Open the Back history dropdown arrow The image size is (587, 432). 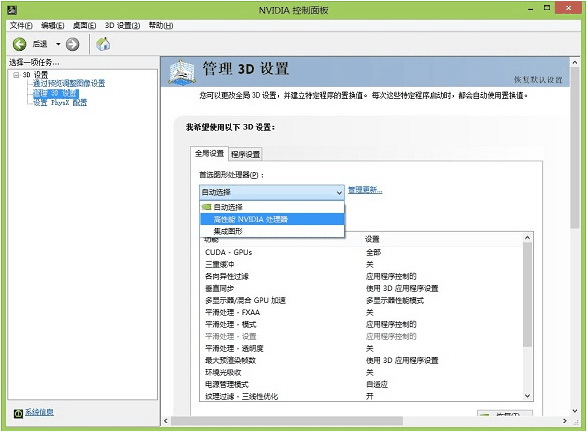point(58,44)
